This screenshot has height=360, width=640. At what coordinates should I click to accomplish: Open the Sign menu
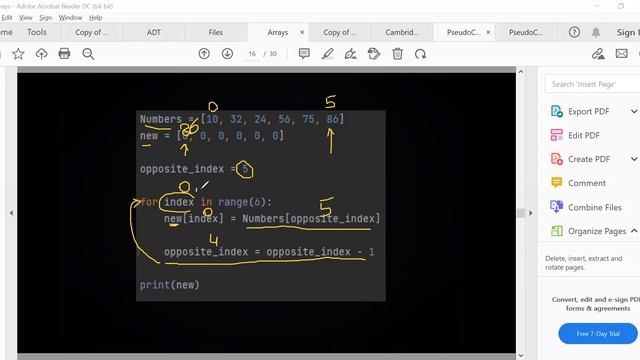45,18
